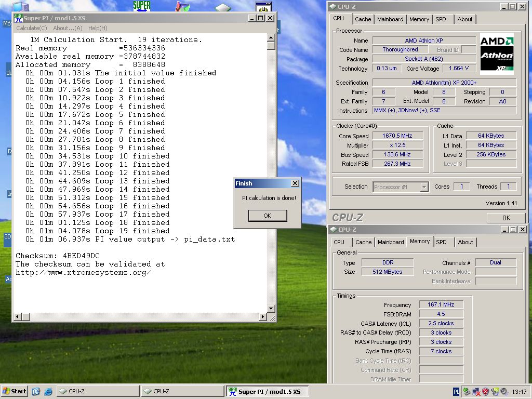This screenshot has width=532, height=399.
Task: Open the Start menu
Action: pyautogui.click(x=14, y=391)
